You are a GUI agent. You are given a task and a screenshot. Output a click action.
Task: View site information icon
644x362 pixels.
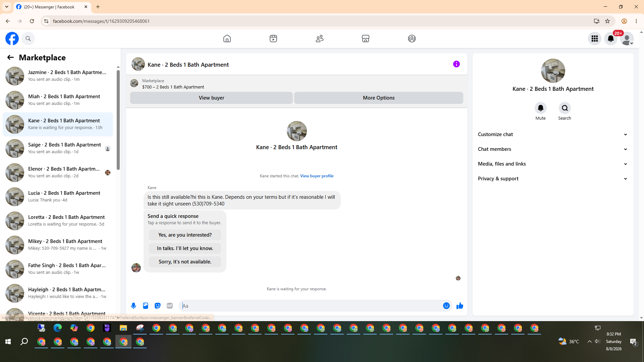[46, 21]
